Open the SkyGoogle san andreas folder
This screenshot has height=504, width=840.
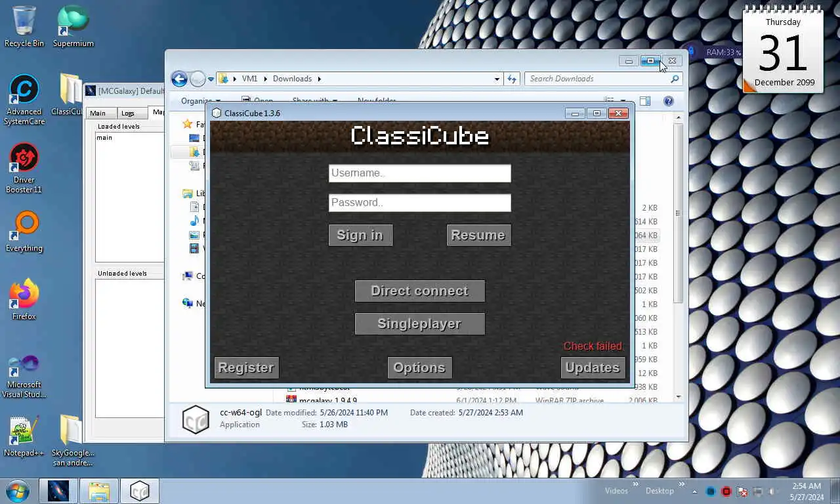[x=73, y=440]
